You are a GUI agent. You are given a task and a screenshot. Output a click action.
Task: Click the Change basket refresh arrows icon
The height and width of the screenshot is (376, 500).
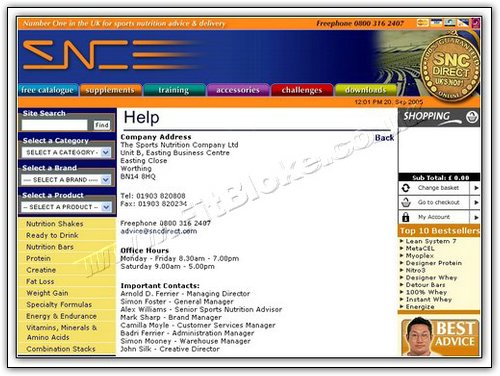point(406,188)
